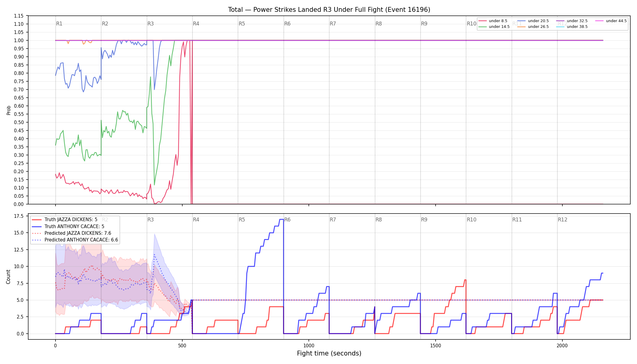637x364 pixels.
Task: Click the 12.5 tick on the Count axis
Action: coord(19,250)
